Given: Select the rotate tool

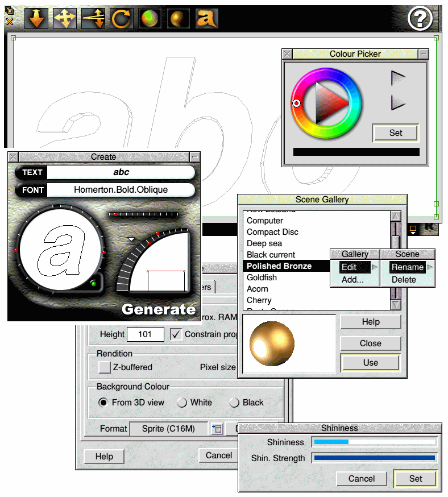Looking at the screenshot, I should tap(121, 18).
